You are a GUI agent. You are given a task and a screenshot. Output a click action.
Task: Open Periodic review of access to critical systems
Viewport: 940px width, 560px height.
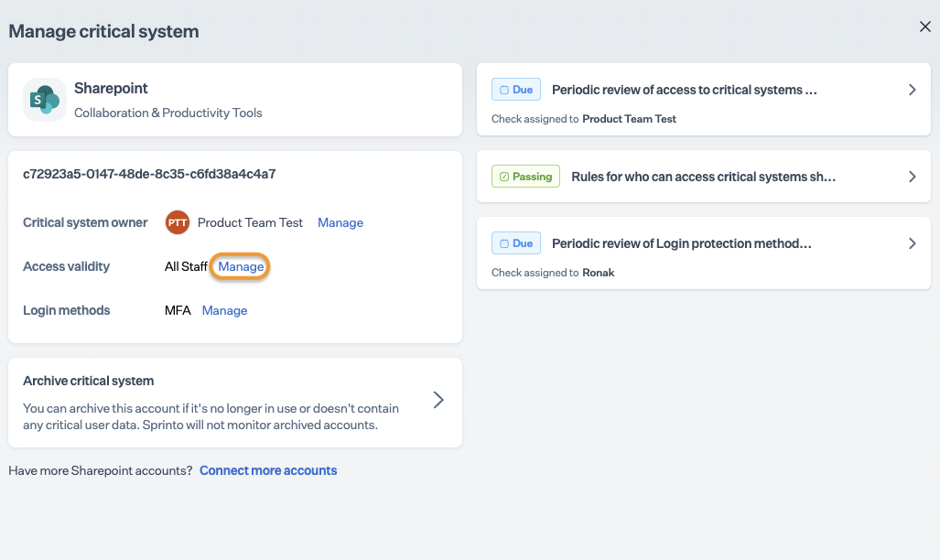(684, 90)
